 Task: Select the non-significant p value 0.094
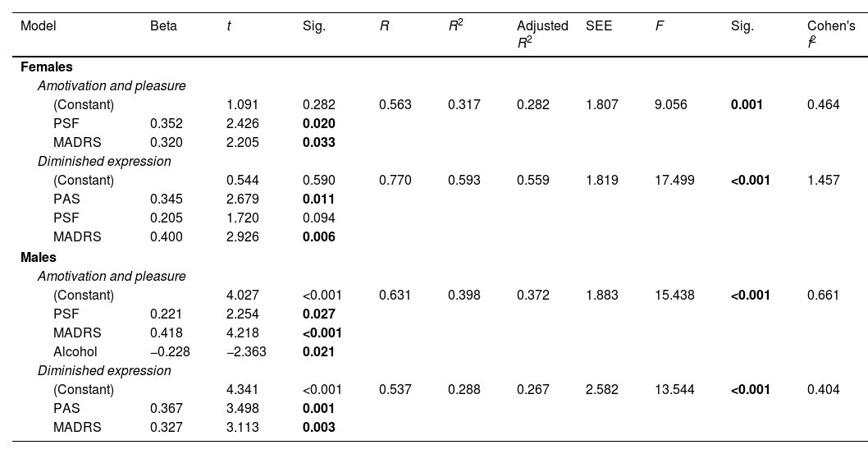[x=318, y=218]
